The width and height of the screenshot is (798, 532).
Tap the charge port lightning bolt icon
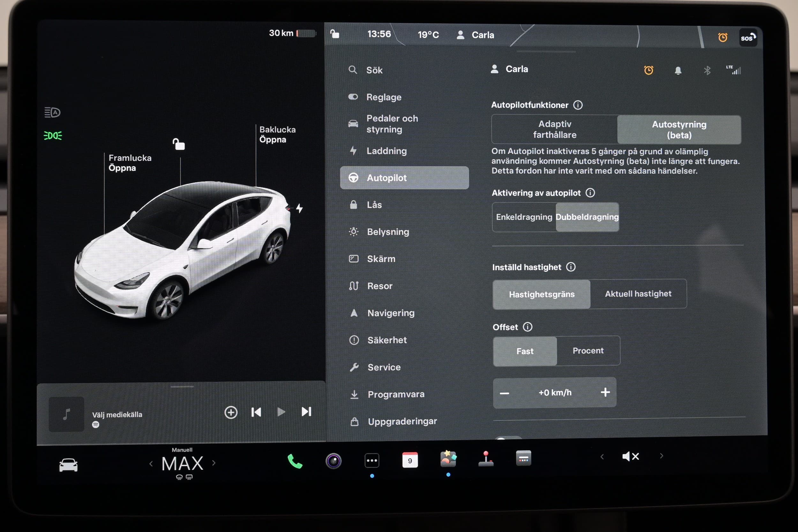[x=299, y=208]
